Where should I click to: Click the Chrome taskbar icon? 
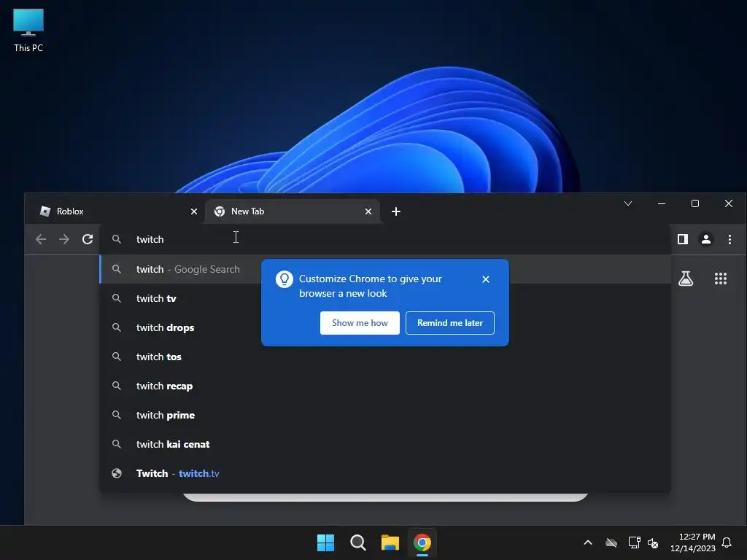coord(422,542)
